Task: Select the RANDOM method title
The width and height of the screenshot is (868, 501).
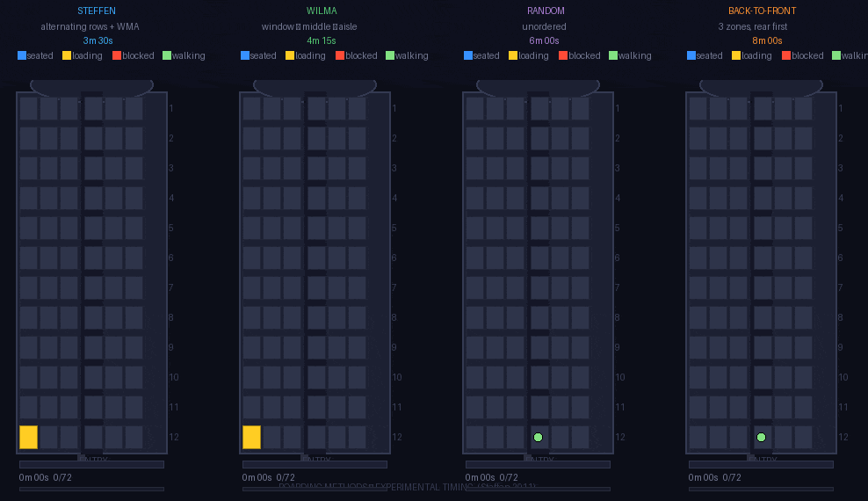Action: [x=546, y=11]
